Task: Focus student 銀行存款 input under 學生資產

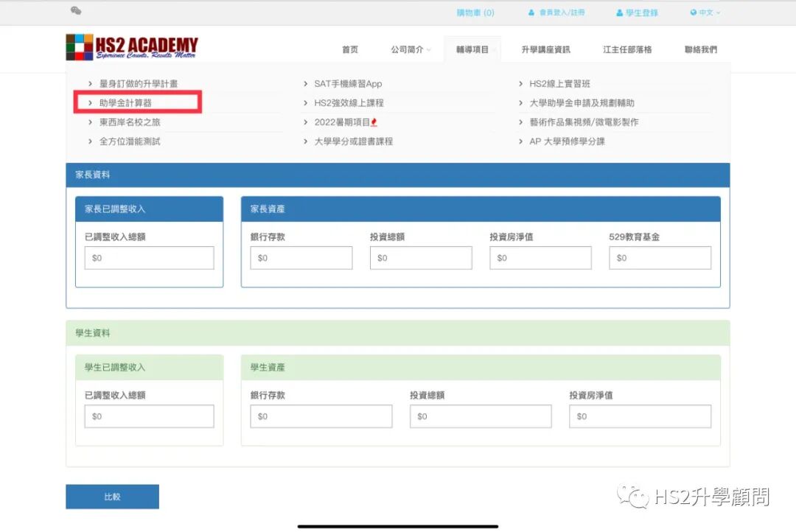Action: click(321, 416)
